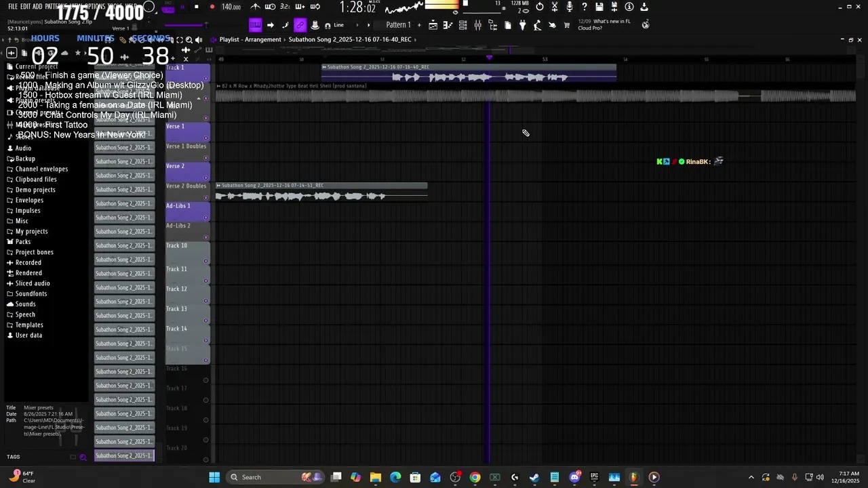Expand the Channel envelopes folder

coord(41,169)
